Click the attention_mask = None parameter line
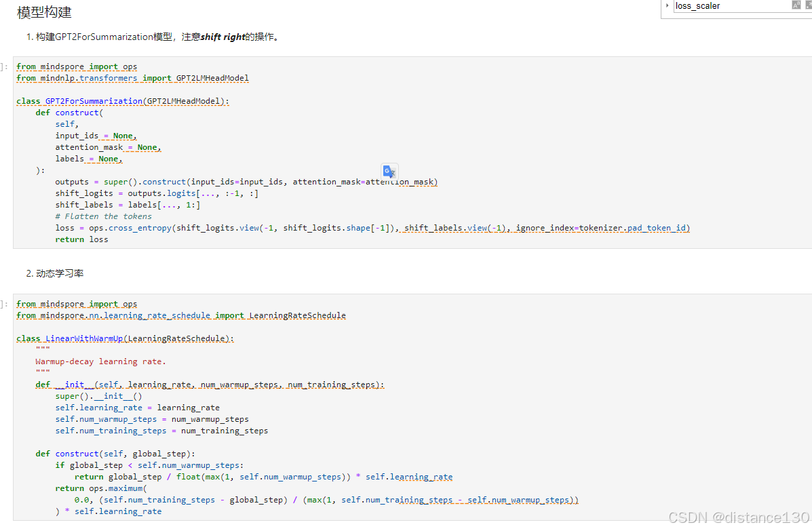 [109, 148]
